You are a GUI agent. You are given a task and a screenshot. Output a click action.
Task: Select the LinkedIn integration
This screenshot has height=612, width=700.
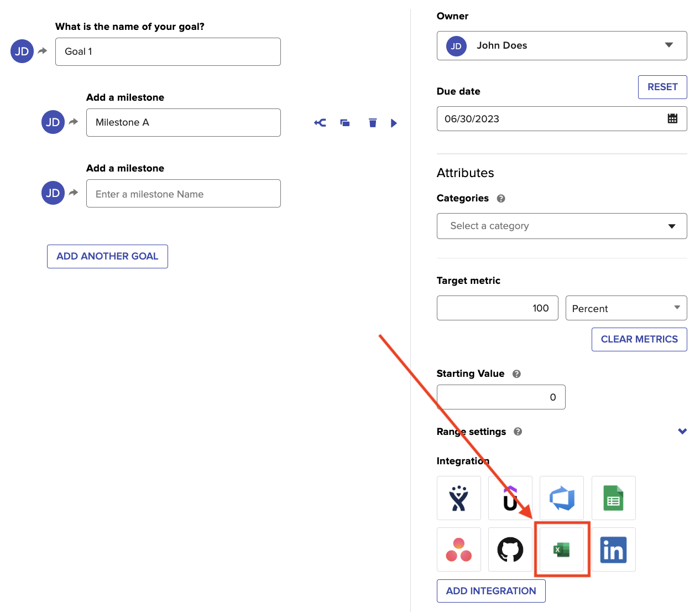(x=614, y=549)
